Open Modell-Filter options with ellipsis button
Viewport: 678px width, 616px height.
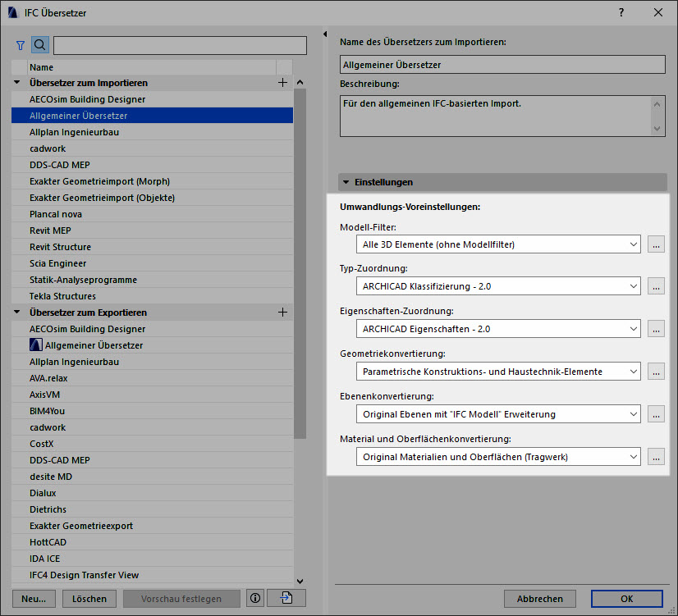point(656,244)
